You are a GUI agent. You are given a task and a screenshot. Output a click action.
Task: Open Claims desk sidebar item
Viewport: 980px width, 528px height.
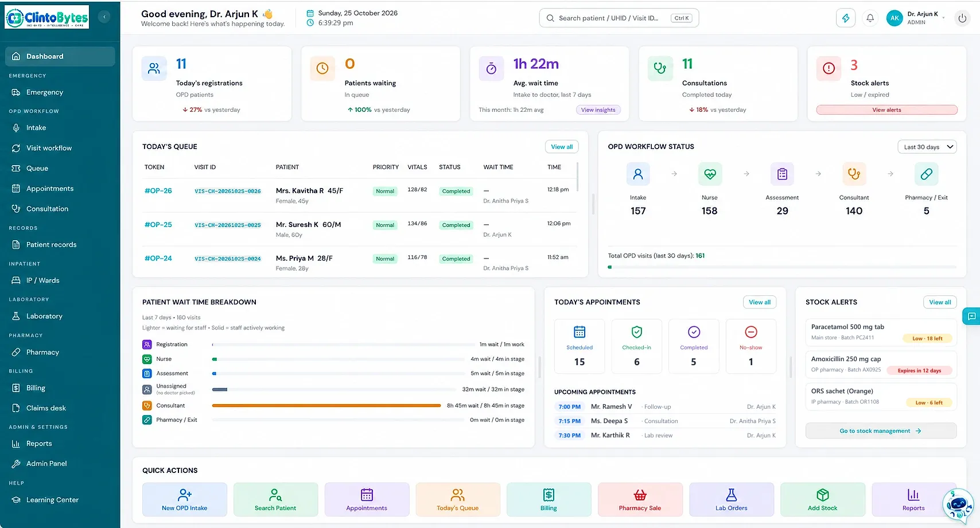60,408
